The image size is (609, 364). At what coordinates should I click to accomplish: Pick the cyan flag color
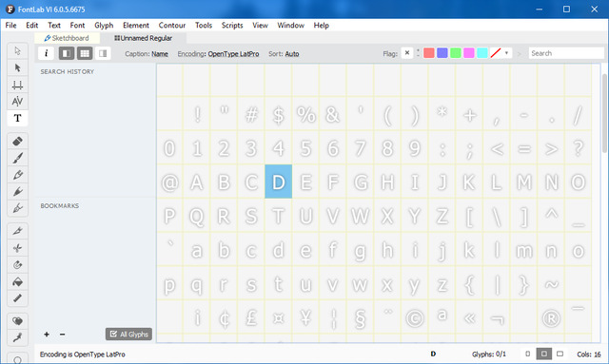pos(482,53)
